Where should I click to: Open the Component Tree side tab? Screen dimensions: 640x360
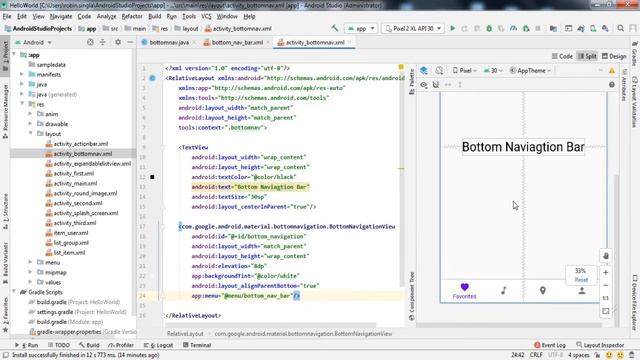tap(411, 296)
